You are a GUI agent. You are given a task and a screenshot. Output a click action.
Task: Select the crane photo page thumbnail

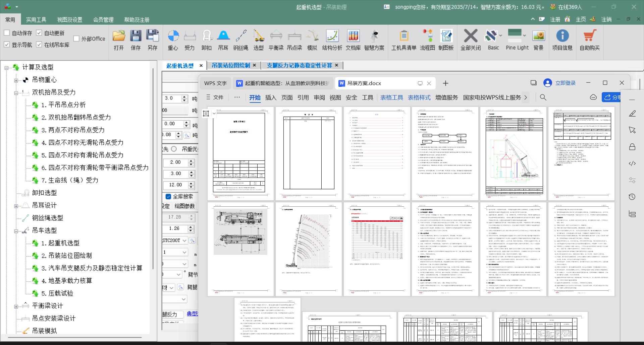click(240, 249)
